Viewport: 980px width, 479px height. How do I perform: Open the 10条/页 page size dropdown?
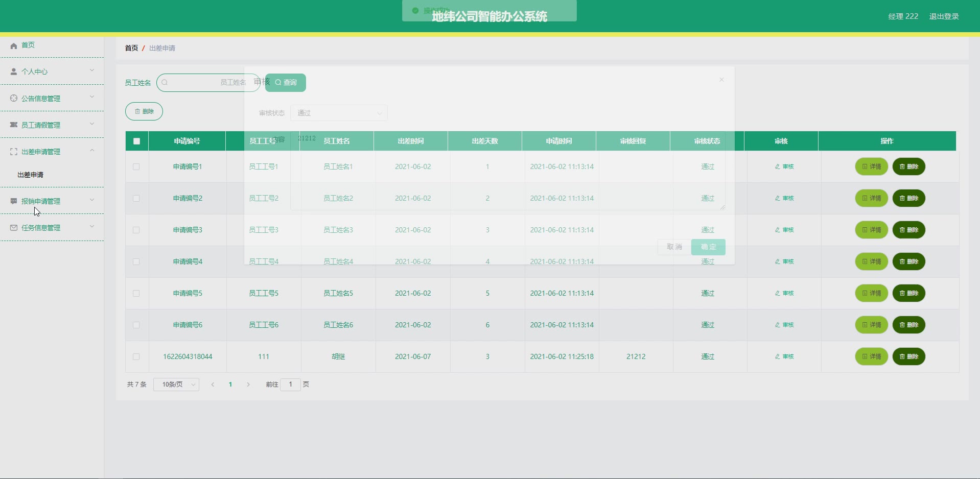[x=176, y=385]
